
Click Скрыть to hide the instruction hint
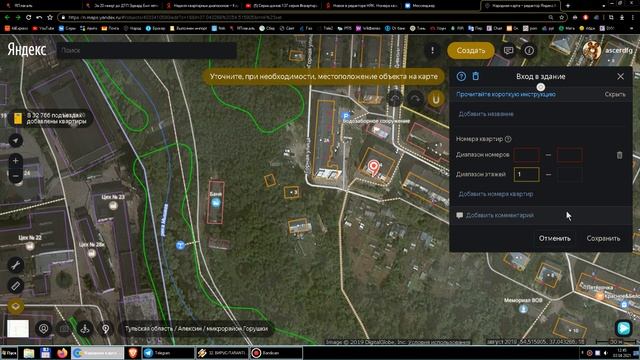(615, 94)
